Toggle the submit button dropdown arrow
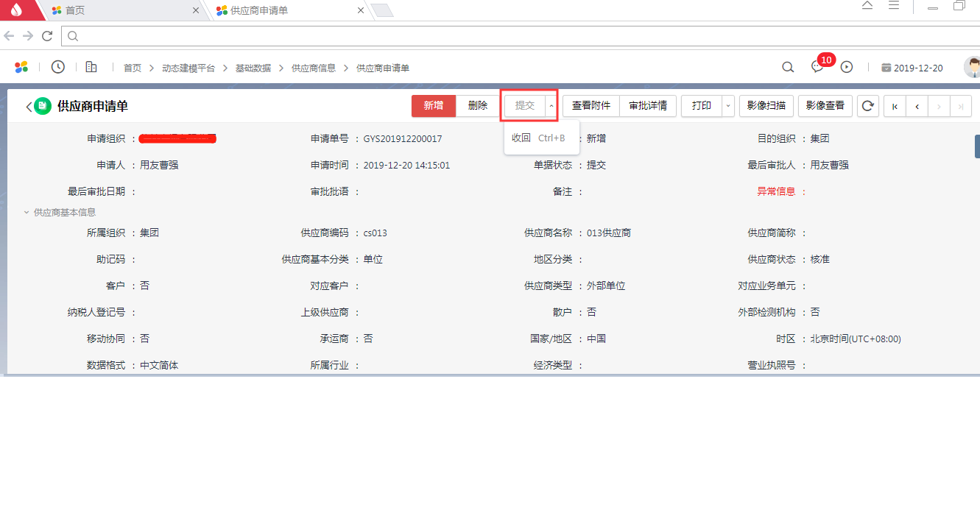The image size is (980, 524). point(551,106)
